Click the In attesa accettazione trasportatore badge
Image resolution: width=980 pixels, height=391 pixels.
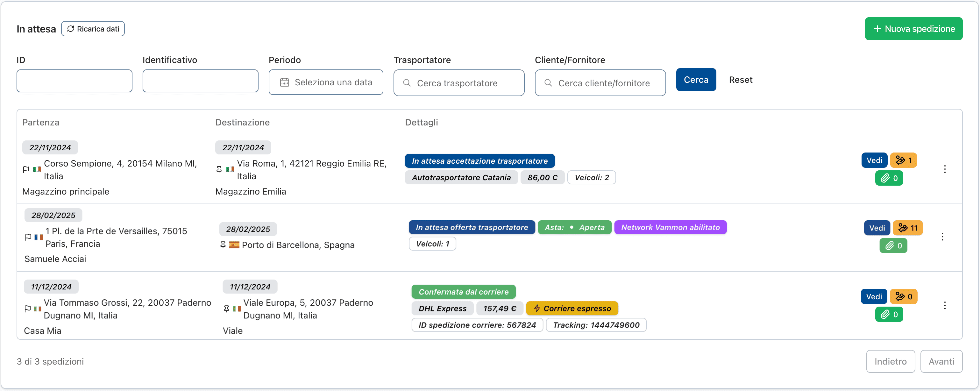pyautogui.click(x=480, y=161)
